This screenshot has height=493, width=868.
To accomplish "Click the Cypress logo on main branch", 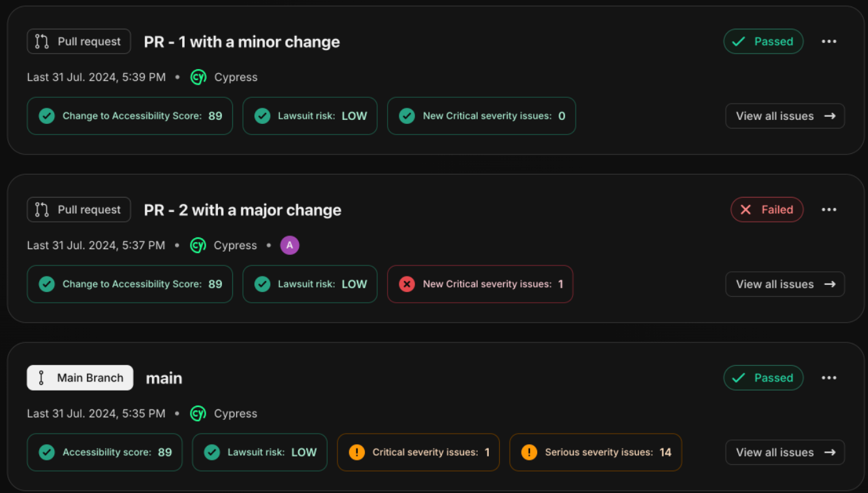I will [x=198, y=413].
